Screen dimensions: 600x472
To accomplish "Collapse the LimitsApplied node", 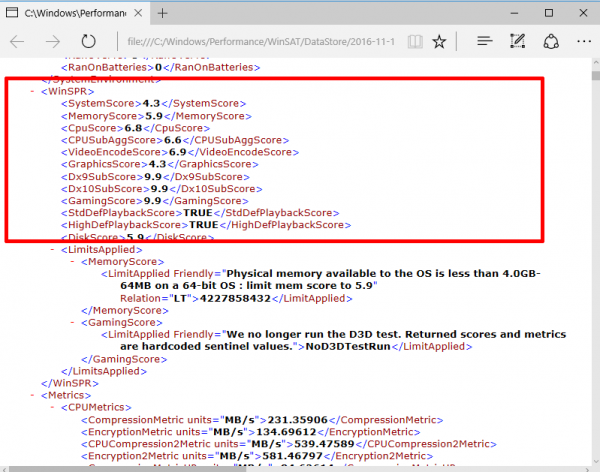I will click(x=52, y=250).
